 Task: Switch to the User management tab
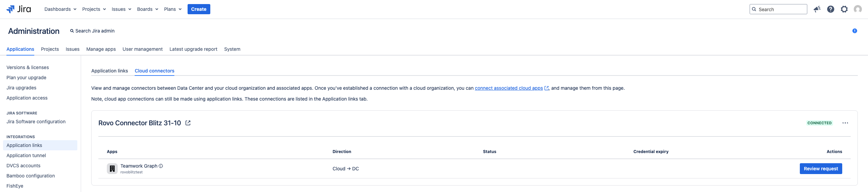(142, 49)
